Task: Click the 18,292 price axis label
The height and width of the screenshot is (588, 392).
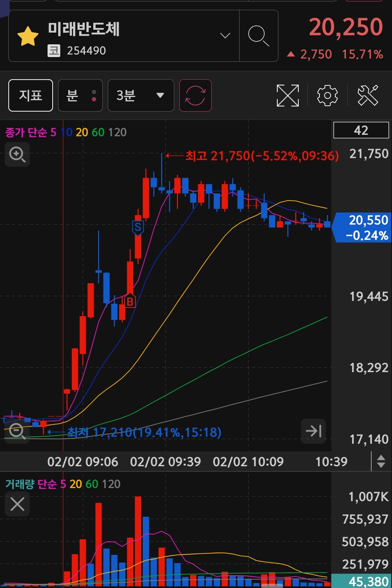Action: pyautogui.click(x=369, y=368)
